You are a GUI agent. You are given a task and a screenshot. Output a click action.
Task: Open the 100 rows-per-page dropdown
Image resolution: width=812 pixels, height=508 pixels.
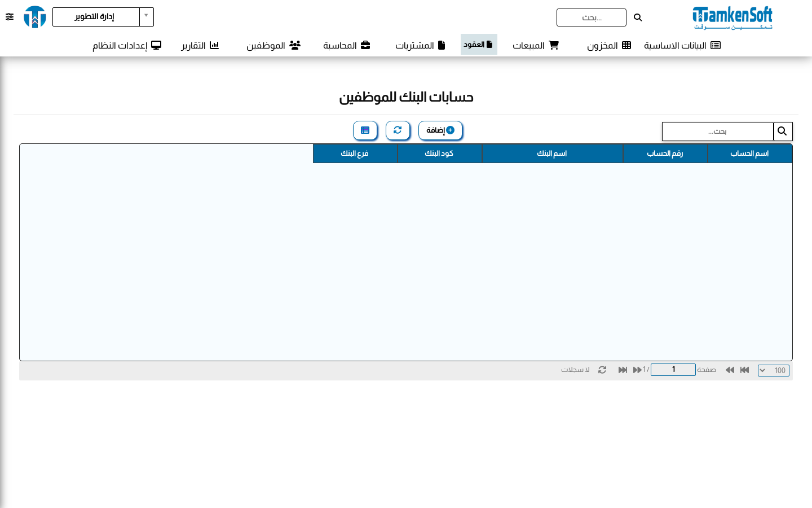point(774,370)
